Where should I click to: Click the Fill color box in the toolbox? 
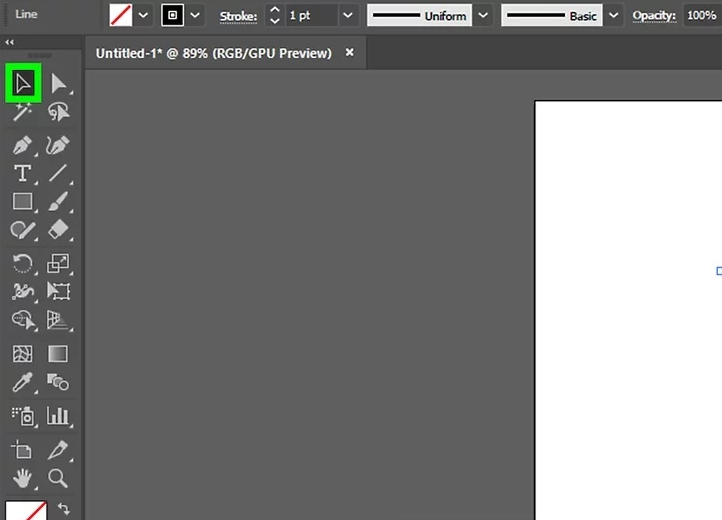(x=26, y=510)
